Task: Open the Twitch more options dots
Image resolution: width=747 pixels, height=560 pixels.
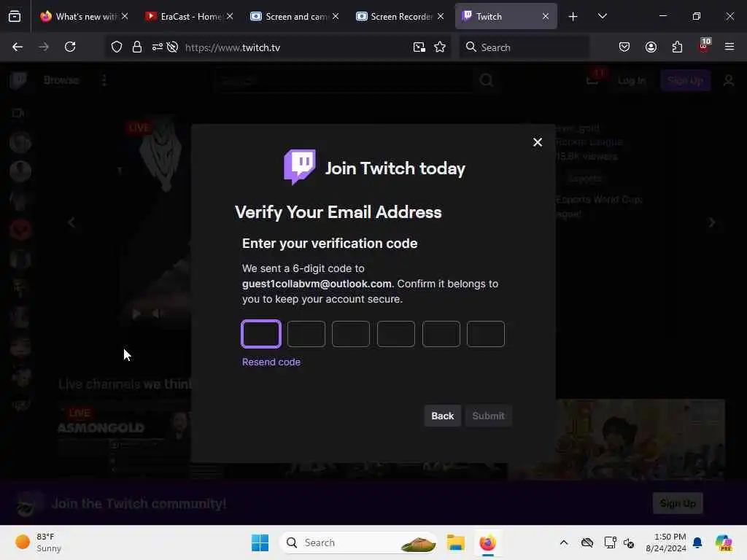Action: point(104,80)
